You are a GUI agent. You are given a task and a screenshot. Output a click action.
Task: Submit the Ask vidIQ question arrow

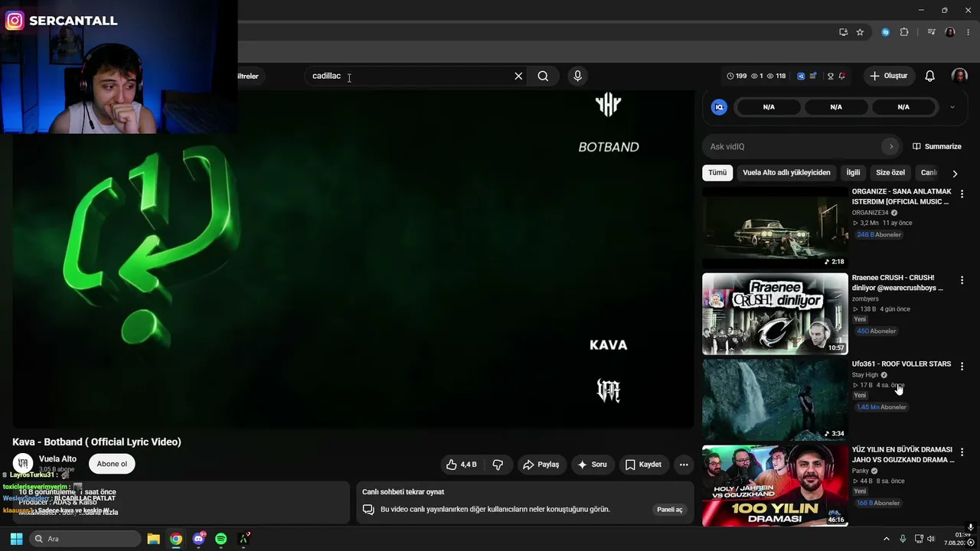coord(890,146)
